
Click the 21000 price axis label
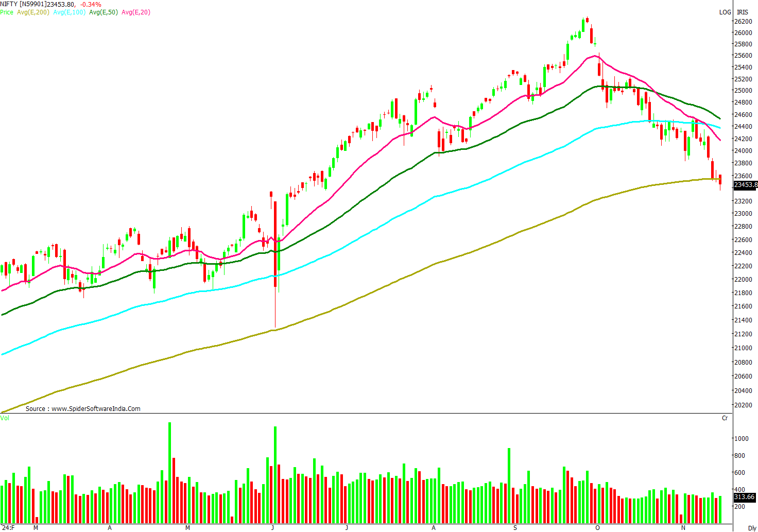click(x=743, y=348)
